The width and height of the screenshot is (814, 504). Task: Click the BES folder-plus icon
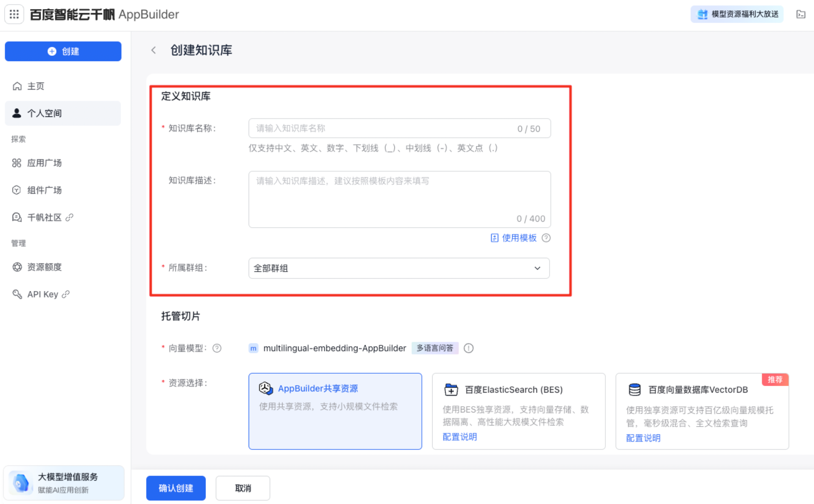coord(451,390)
